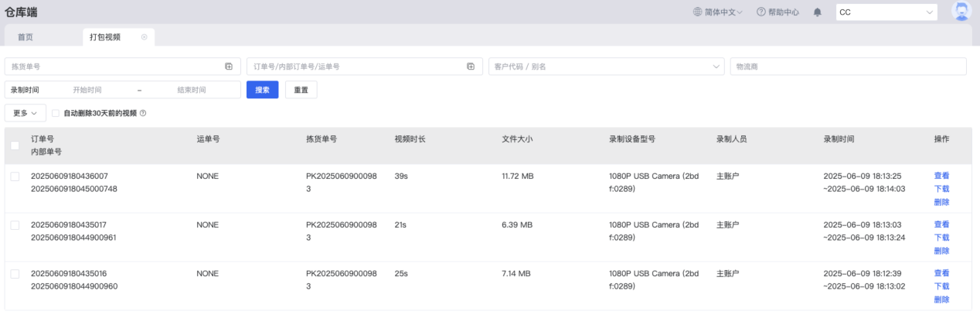Open the 客户代码 / 别名 dropdown
Image resolution: width=980 pixels, height=315 pixels.
pyautogui.click(x=606, y=67)
